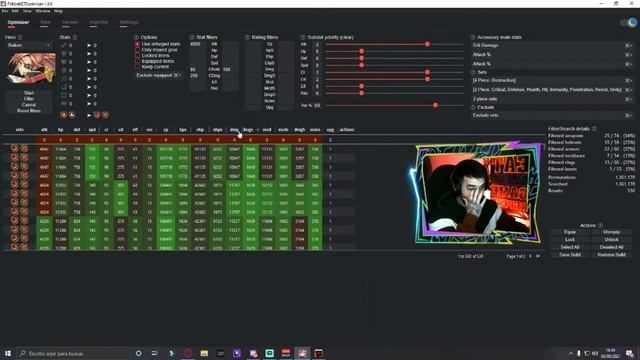Screen dimensions: 640x360
Task: Click the Actions panel info icon
Action: pos(600,225)
